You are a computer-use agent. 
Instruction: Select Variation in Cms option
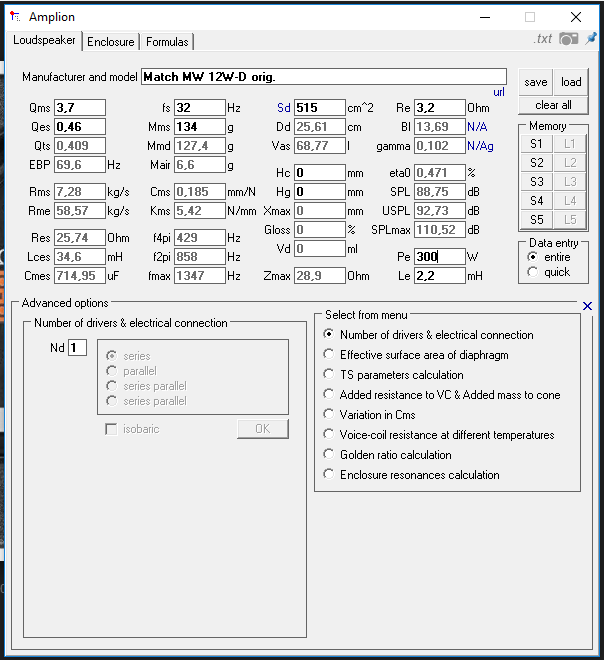(369, 415)
